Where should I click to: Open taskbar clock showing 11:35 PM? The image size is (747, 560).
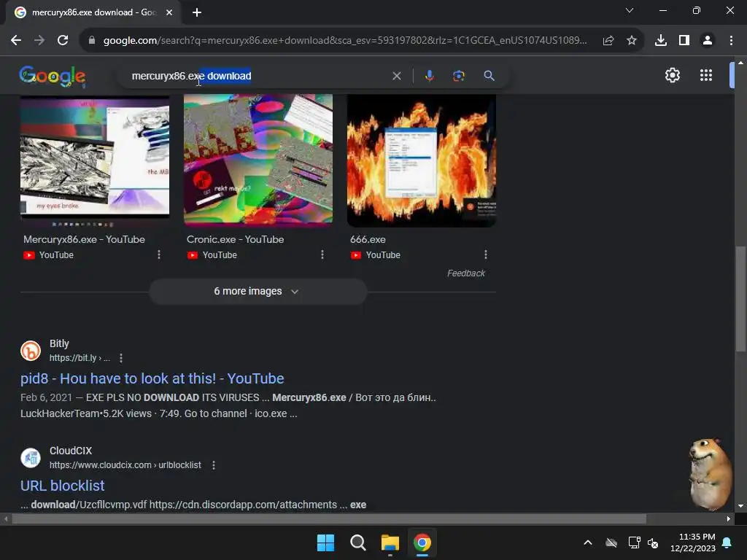(x=693, y=542)
